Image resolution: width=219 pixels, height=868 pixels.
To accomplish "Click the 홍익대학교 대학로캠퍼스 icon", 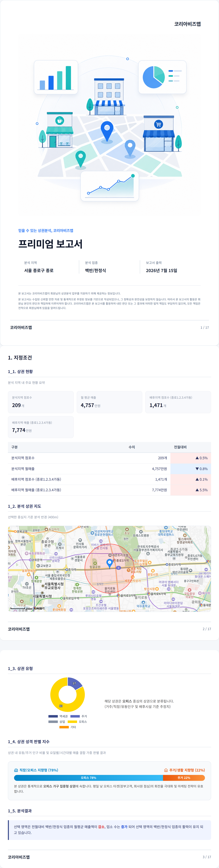I will tap(166, 528).
